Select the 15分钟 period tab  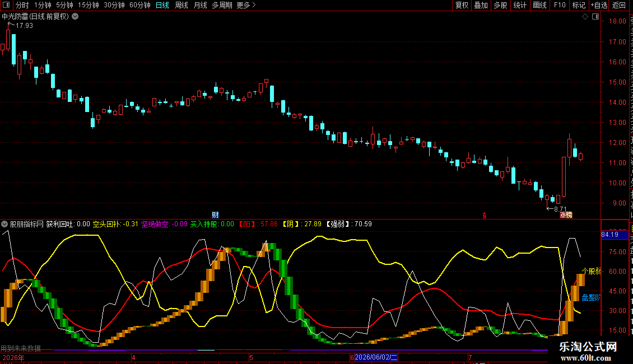[89, 5]
